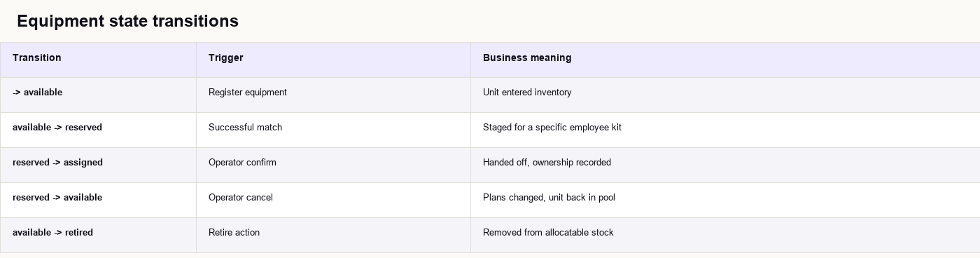The width and height of the screenshot is (980, 258).
Task: Click 'Removed from allocatable stock' text
Action: click(548, 233)
